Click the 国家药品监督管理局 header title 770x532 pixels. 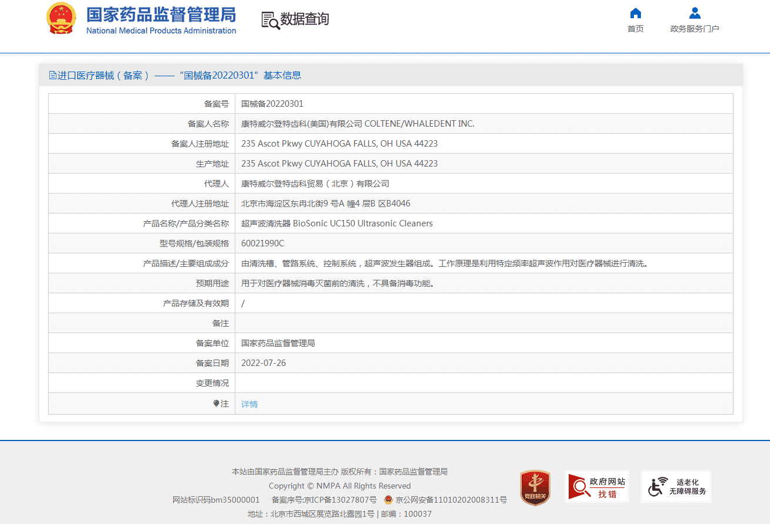click(x=161, y=14)
